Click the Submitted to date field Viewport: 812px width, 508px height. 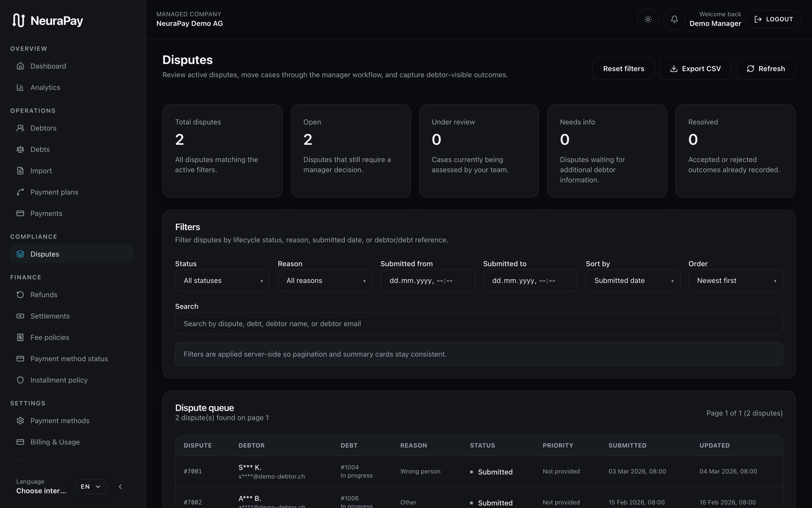[x=530, y=280]
